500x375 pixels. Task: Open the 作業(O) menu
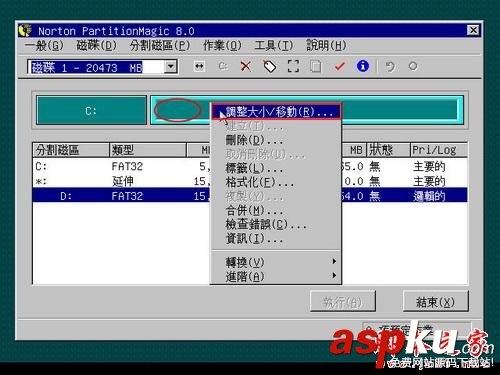coord(222,45)
